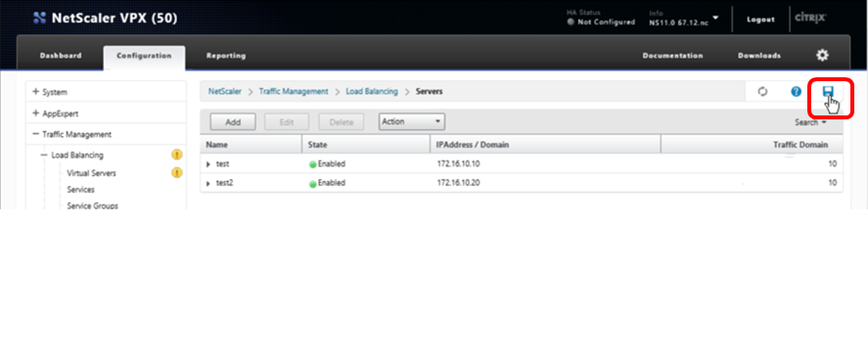Click warning icon beside Load Balancing
Image resolution: width=868 pixels, height=362 pixels.
coord(176,155)
